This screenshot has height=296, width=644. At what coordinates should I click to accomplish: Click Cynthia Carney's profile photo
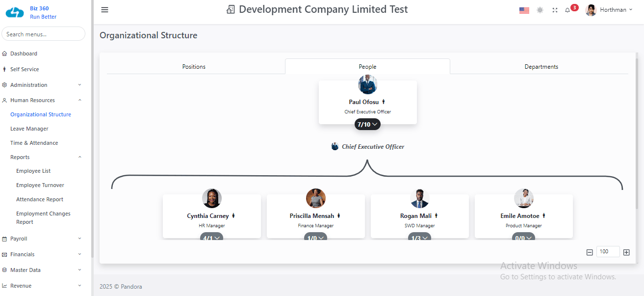coord(211,198)
